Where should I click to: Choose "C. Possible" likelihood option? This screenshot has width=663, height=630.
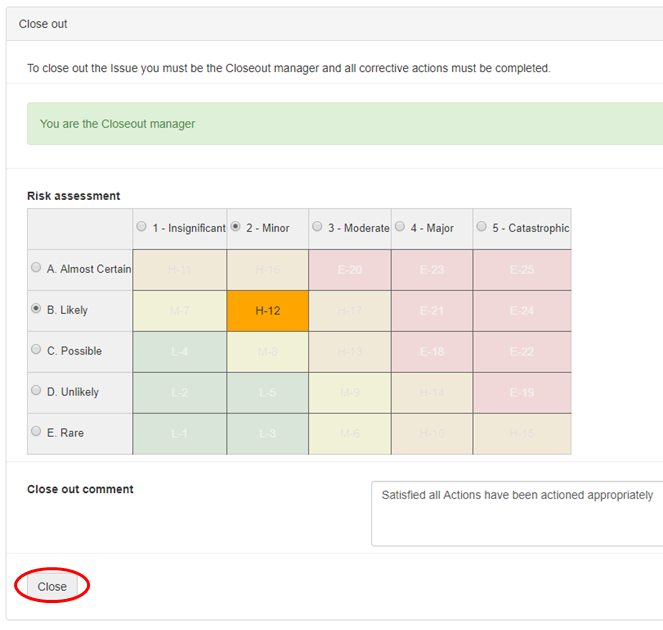tap(37, 350)
